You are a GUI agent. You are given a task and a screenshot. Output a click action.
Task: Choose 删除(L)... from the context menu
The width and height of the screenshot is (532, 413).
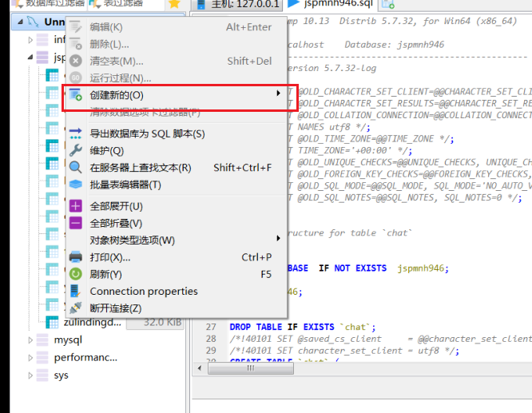pos(177,44)
